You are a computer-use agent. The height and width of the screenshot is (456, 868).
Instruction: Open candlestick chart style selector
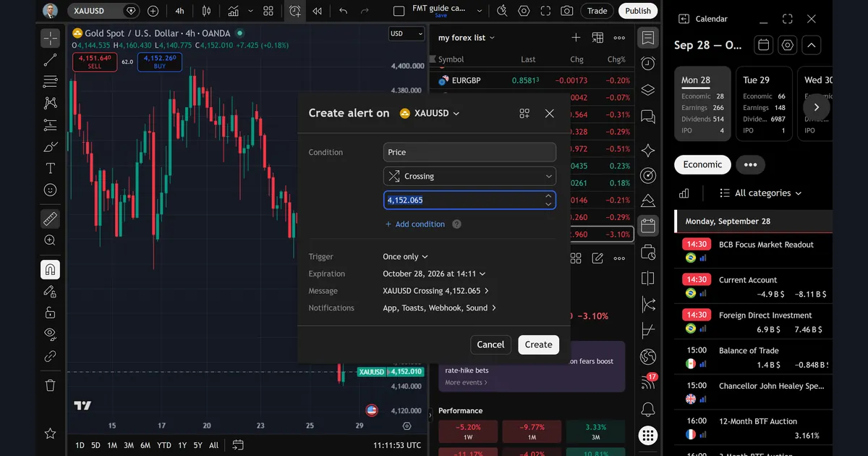(x=206, y=11)
